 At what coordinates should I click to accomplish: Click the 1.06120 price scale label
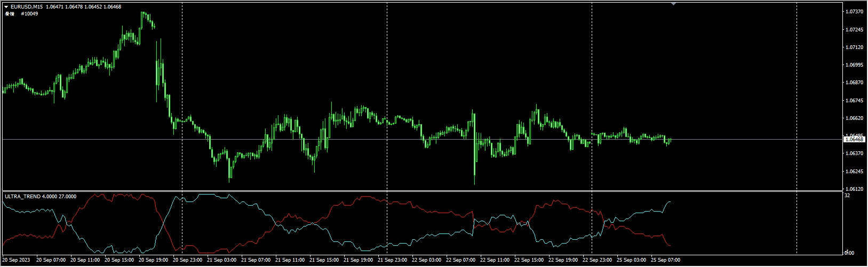click(855, 189)
